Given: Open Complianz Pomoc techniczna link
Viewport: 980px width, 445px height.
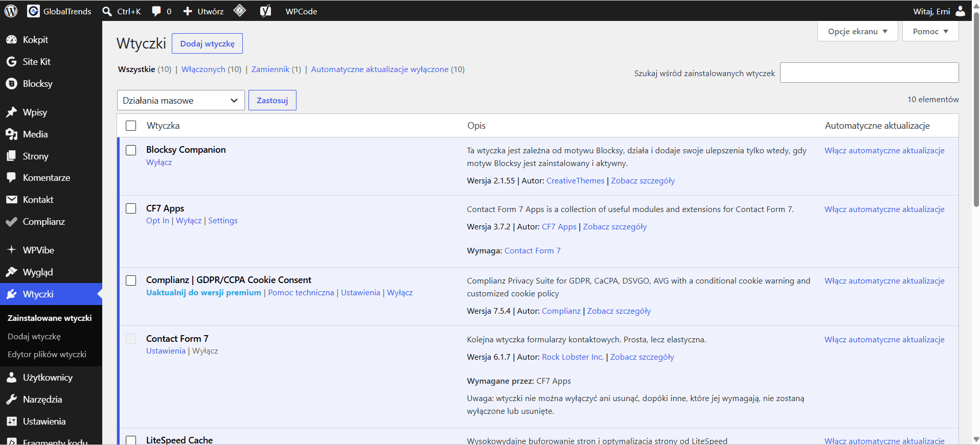Looking at the screenshot, I should 301,292.
